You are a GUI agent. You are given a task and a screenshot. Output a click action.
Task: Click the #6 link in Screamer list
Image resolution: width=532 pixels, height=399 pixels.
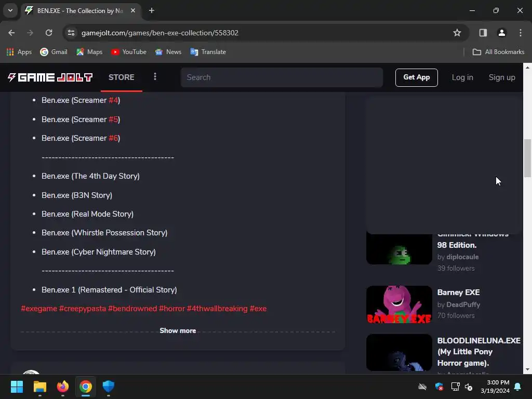coord(113,138)
